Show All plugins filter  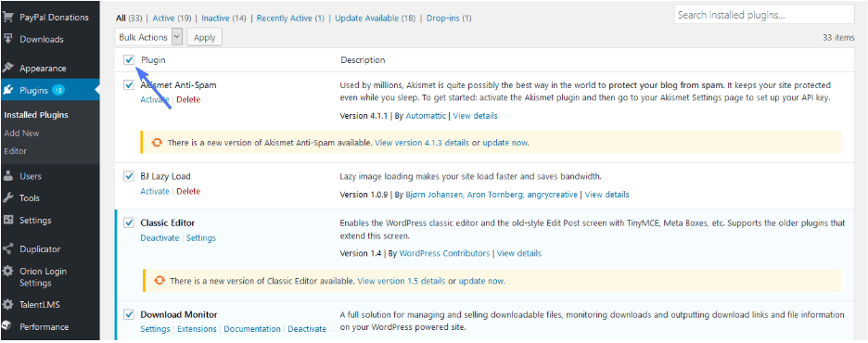(x=121, y=19)
